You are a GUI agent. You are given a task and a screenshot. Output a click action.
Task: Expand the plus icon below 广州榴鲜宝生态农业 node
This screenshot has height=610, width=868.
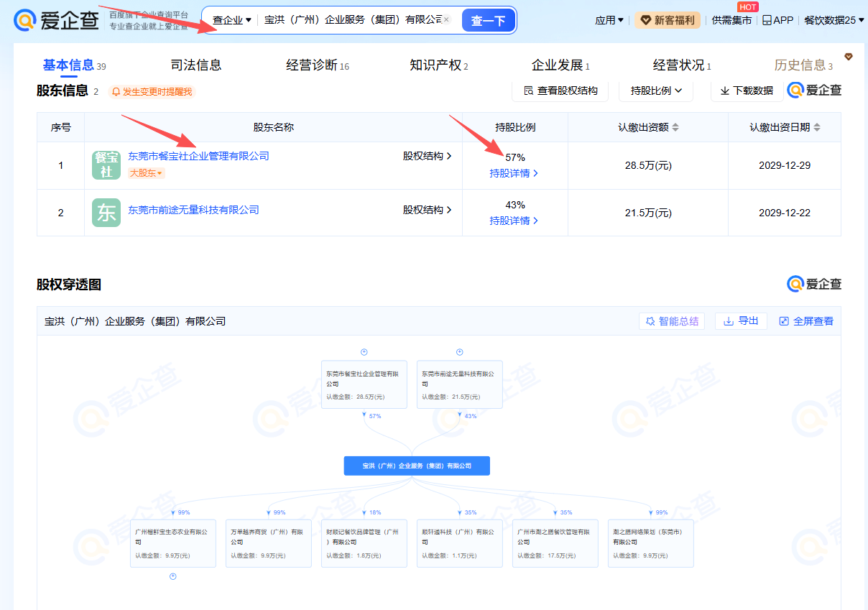(173, 576)
